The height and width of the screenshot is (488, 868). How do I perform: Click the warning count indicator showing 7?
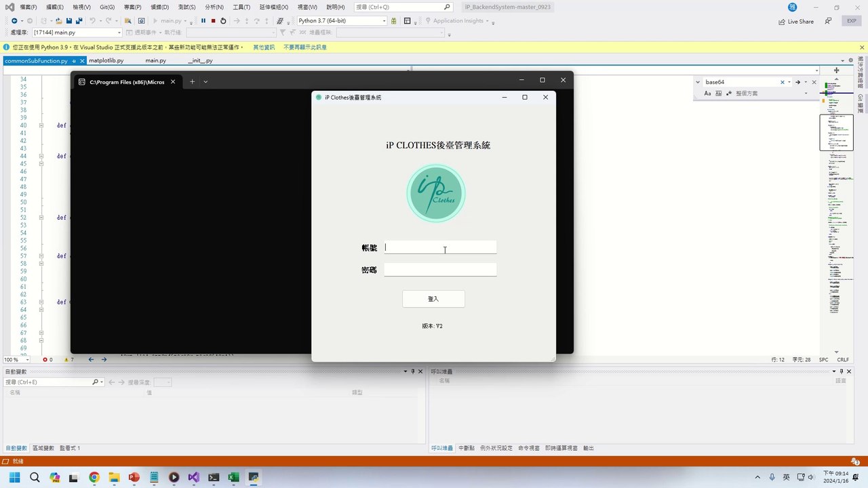coord(68,359)
